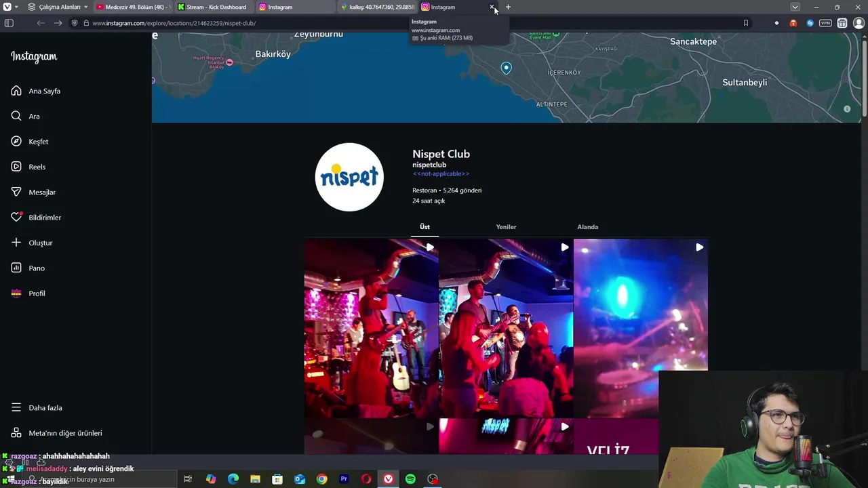Open Pano dashboard
The height and width of the screenshot is (488, 868).
coord(28,268)
